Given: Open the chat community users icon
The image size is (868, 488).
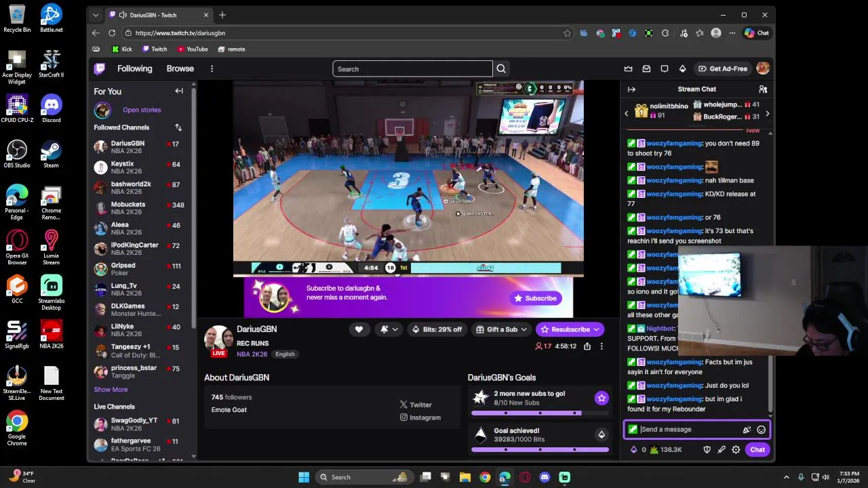Looking at the screenshot, I should coord(763,89).
